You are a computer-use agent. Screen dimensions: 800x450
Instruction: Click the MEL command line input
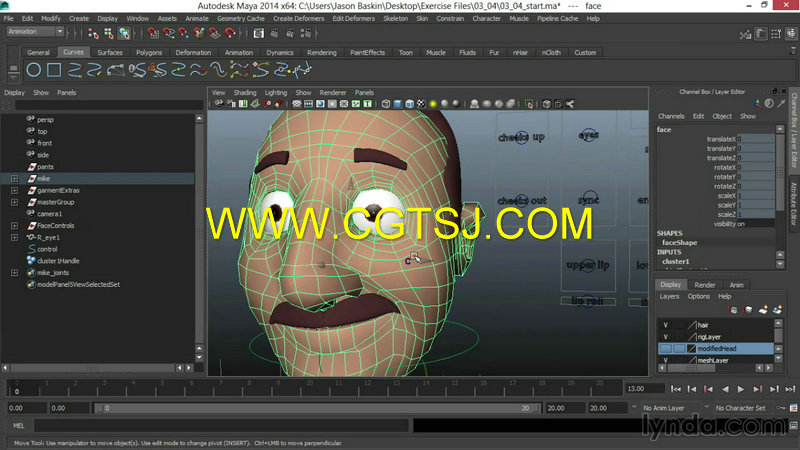tap(221, 426)
